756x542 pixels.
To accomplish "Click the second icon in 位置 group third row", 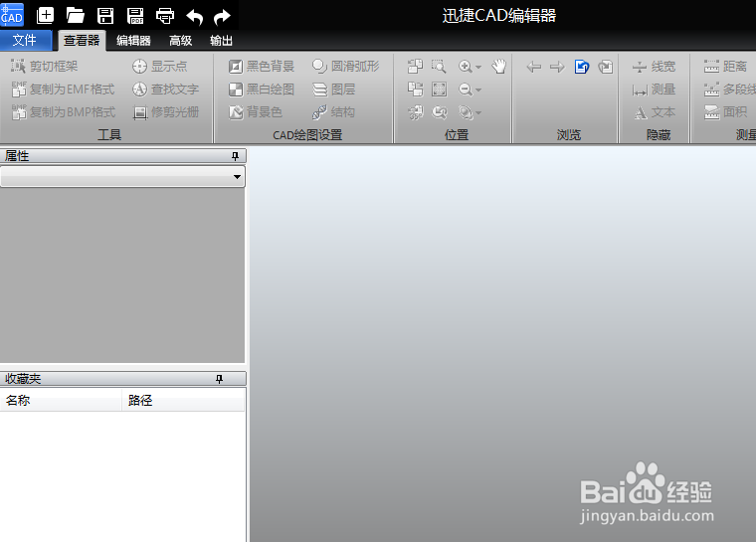I will pyautogui.click(x=439, y=112).
